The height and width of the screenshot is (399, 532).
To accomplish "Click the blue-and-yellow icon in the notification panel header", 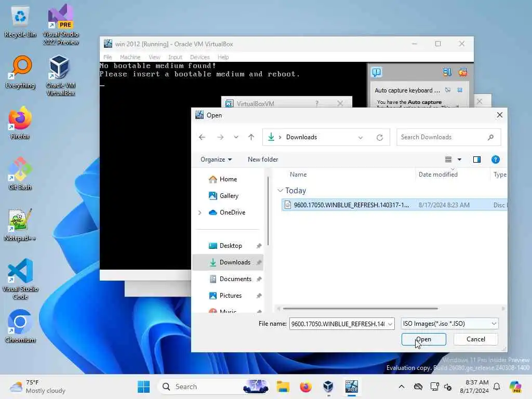I will (447, 72).
